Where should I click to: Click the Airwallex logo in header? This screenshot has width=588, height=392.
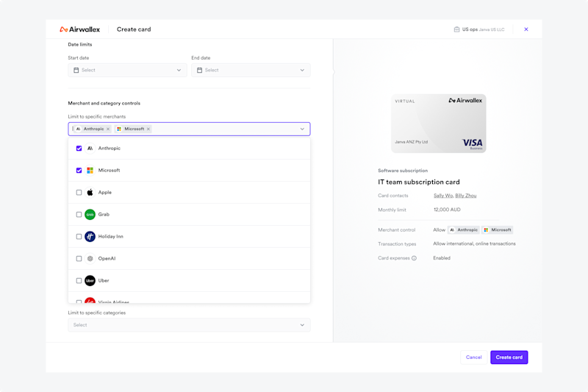tap(80, 29)
